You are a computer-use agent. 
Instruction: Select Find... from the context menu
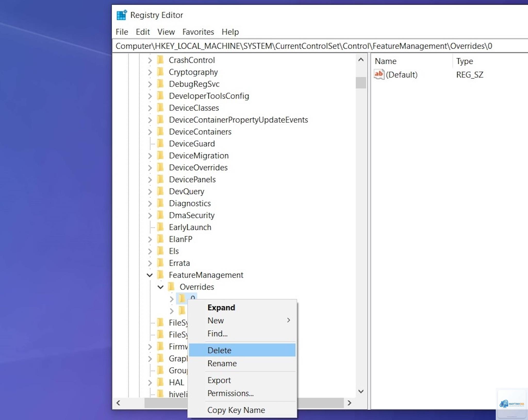pos(242,333)
